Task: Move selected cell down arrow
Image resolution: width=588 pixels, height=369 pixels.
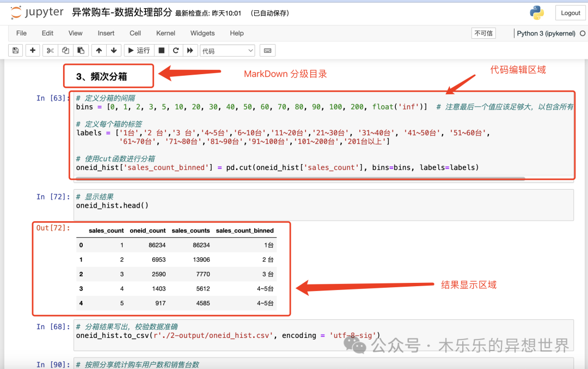Action: coord(114,50)
